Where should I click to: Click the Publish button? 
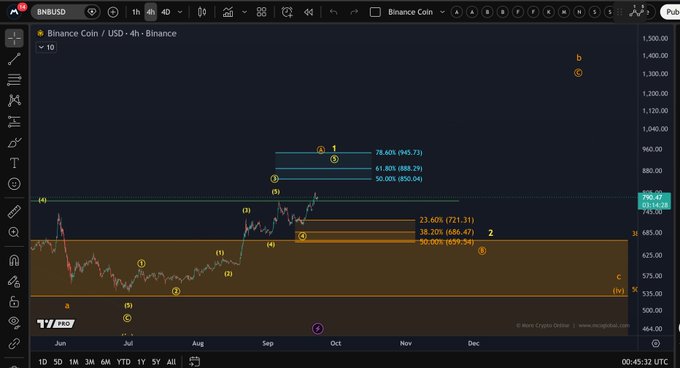(670, 12)
